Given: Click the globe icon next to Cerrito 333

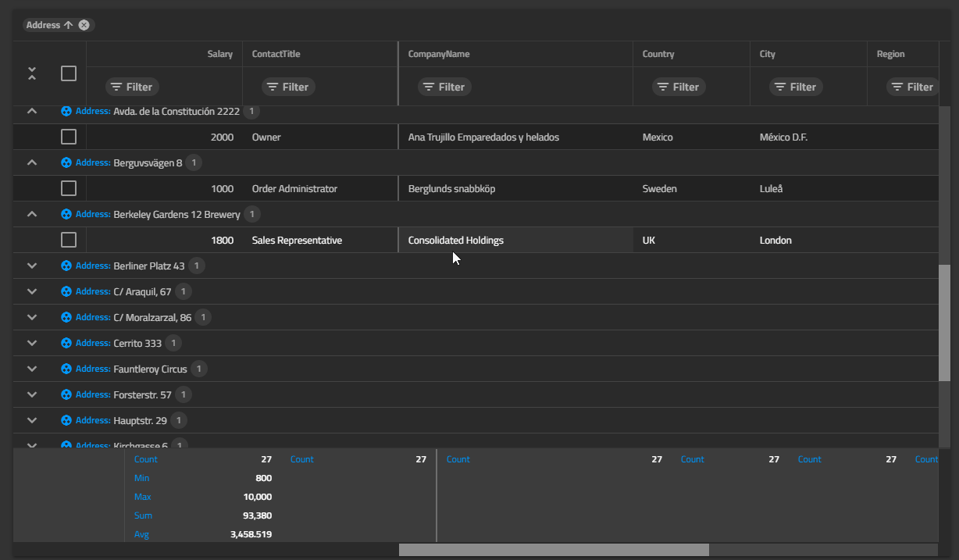Looking at the screenshot, I should click(x=66, y=343).
